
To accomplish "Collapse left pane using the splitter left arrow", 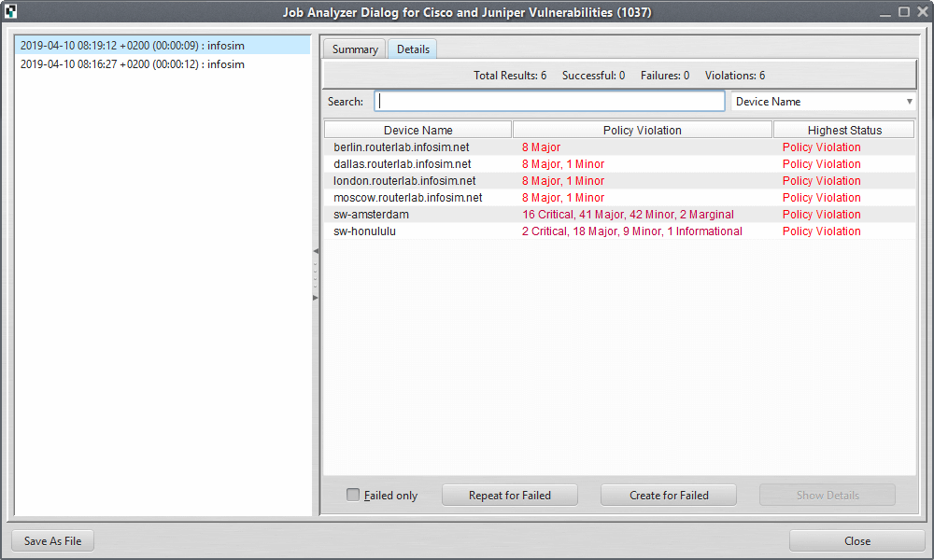I will 316,251.
